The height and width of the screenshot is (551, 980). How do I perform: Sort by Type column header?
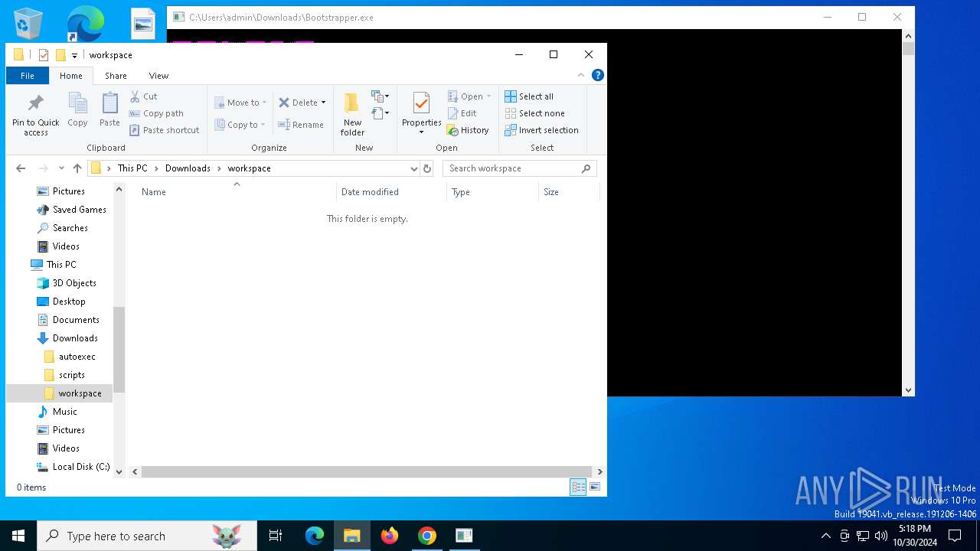click(x=493, y=192)
